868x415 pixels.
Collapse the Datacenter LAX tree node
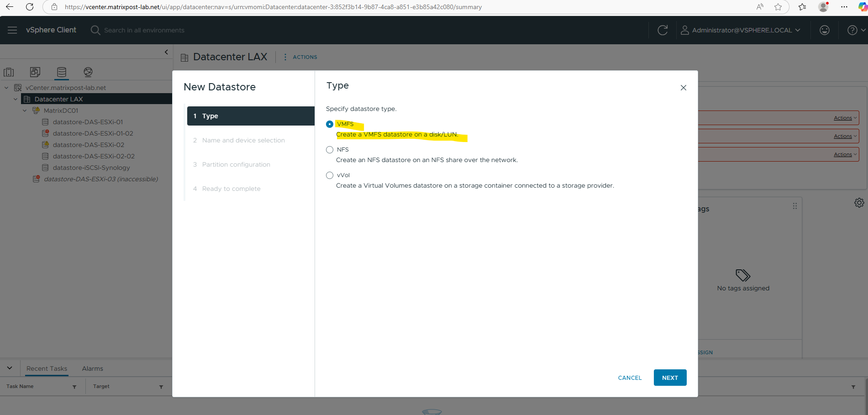[x=15, y=99]
